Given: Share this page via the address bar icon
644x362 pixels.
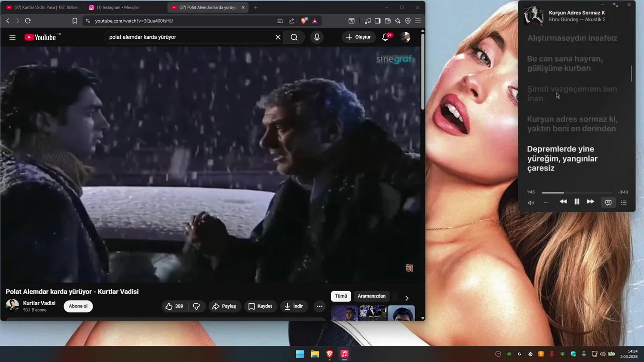Looking at the screenshot, I should [x=291, y=21].
